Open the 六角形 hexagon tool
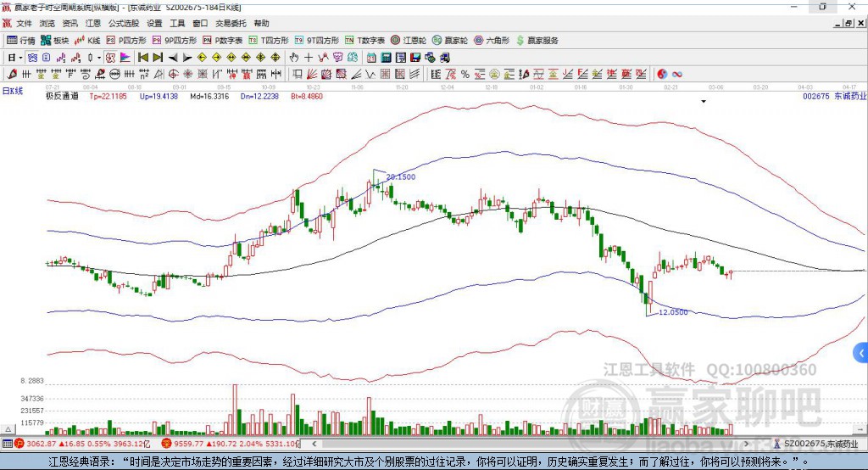 (x=492, y=41)
